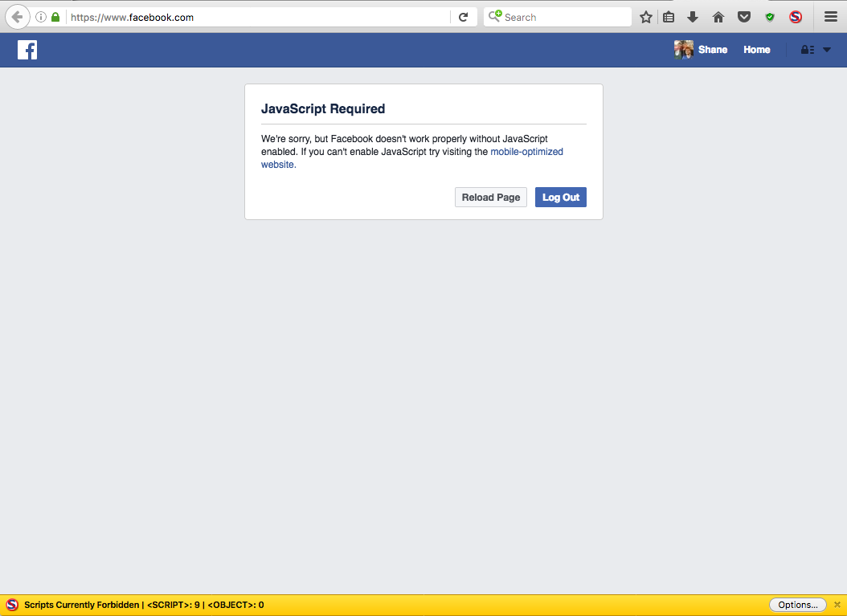
Task: Open the NoScript toolbar icon
Action: click(795, 18)
